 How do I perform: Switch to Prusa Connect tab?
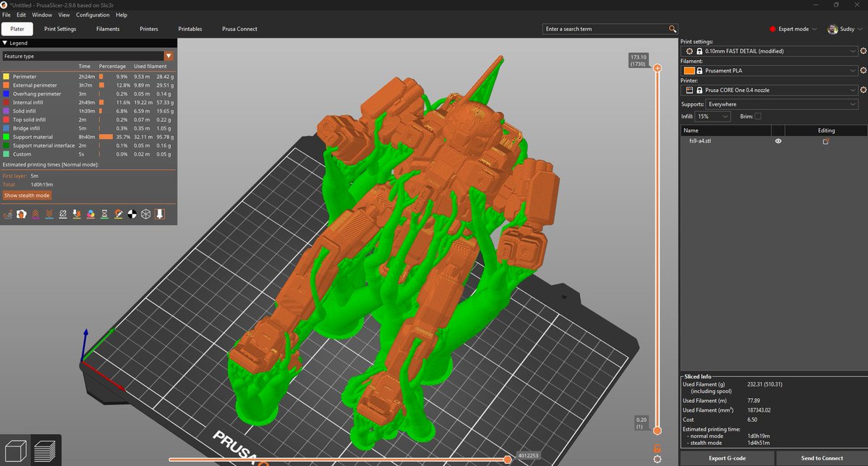click(239, 29)
